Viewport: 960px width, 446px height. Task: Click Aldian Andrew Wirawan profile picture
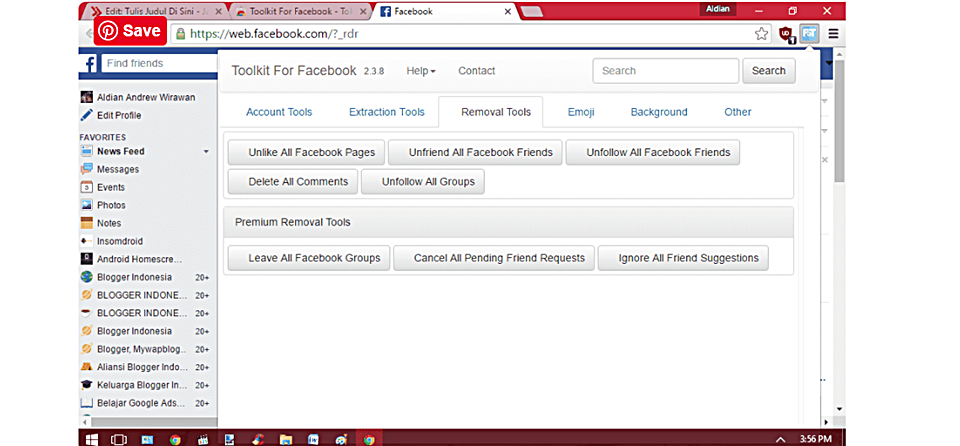click(86, 97)
